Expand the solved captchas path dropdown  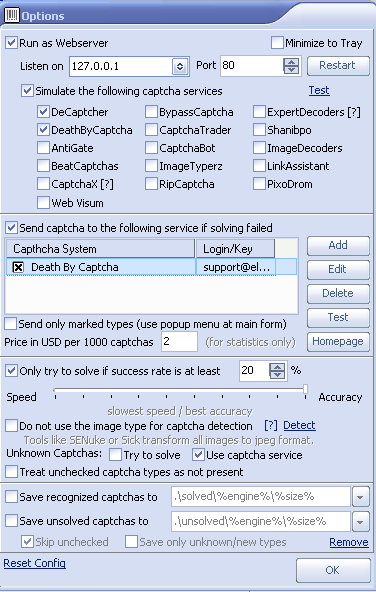click(x=361, y=497)
